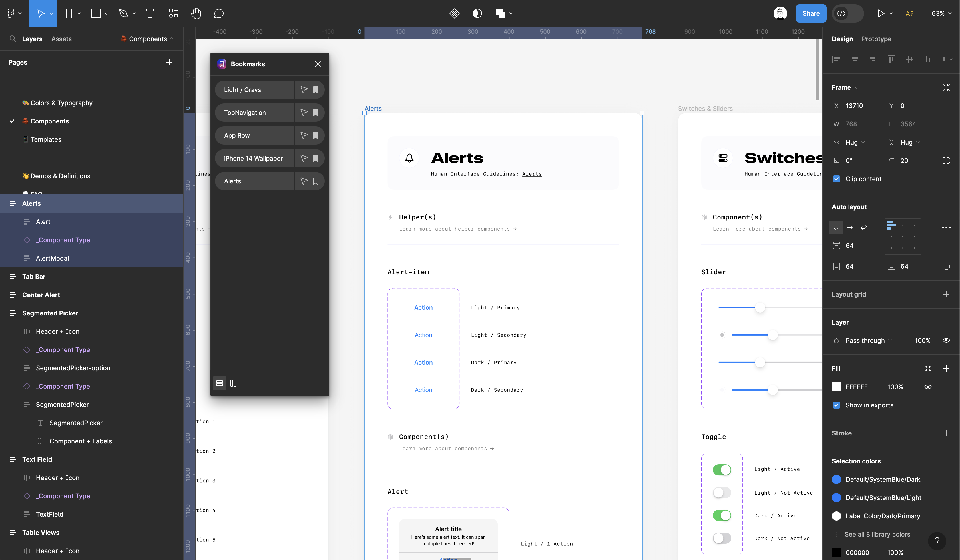Image resolution: width=960 pixels, height=560 pixels.
Task: Click the bookmark icon for the Alerts row
Action: click(x=315, y=181)
